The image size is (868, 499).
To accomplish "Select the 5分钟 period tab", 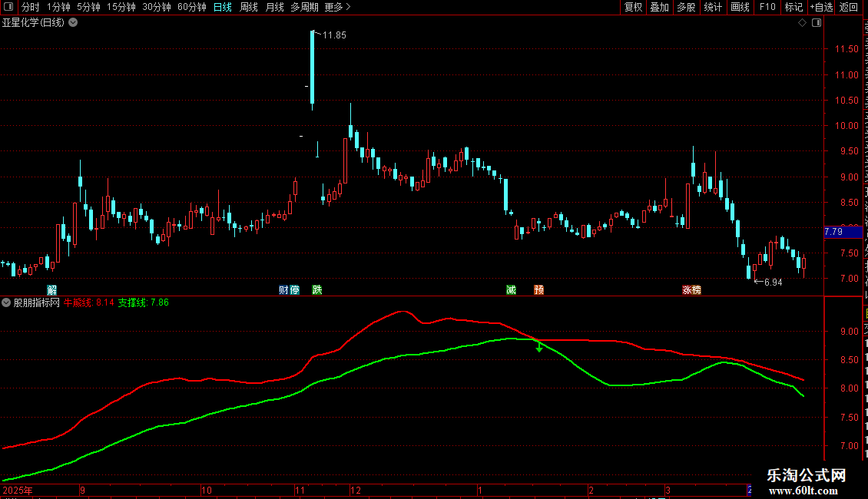I will pyautogui.click(x=88, y=7).
